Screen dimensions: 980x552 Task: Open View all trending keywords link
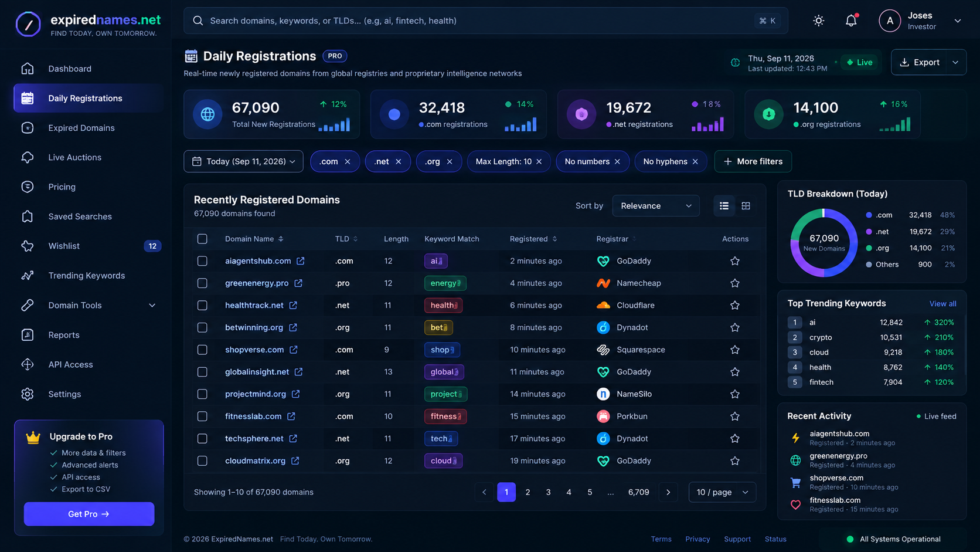click(x=942, y=303)
